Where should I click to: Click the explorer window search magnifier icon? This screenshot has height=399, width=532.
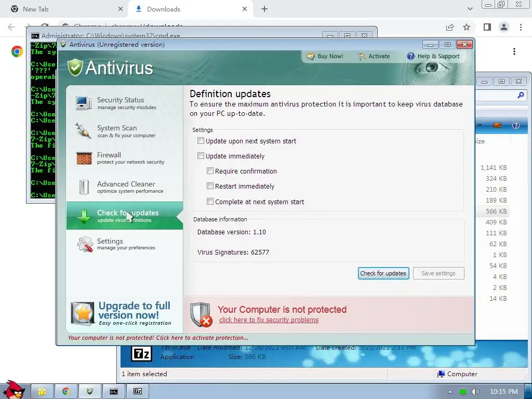(x=521, y=96)
